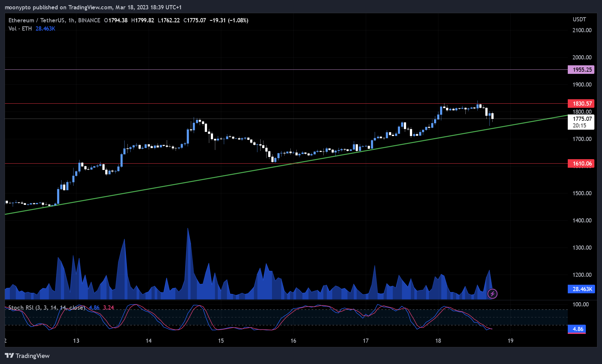Click the change value −19.31 (−1.08%)
Viewport: 602px width, 364px height.
pos(229,20)
